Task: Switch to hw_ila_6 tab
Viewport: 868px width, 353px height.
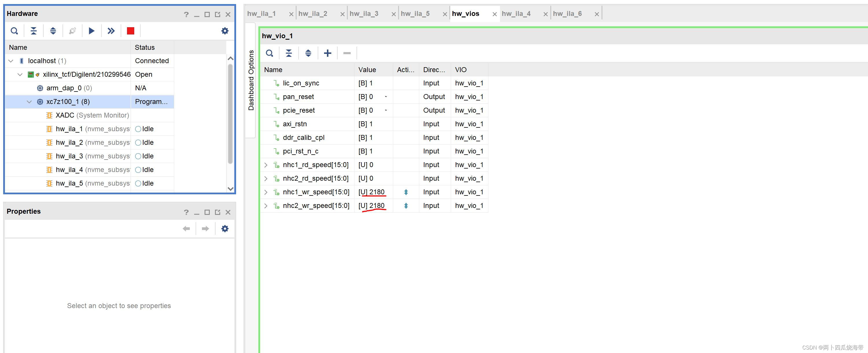Action: pos(567,14)
